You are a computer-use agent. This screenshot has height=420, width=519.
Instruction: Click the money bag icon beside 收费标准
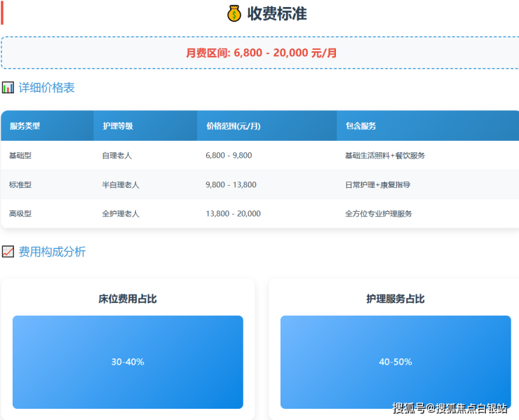234,13
